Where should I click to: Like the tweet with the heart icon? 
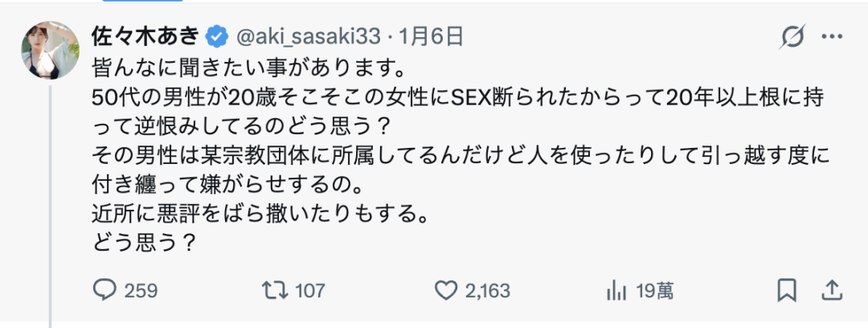(x=445, y=289)
